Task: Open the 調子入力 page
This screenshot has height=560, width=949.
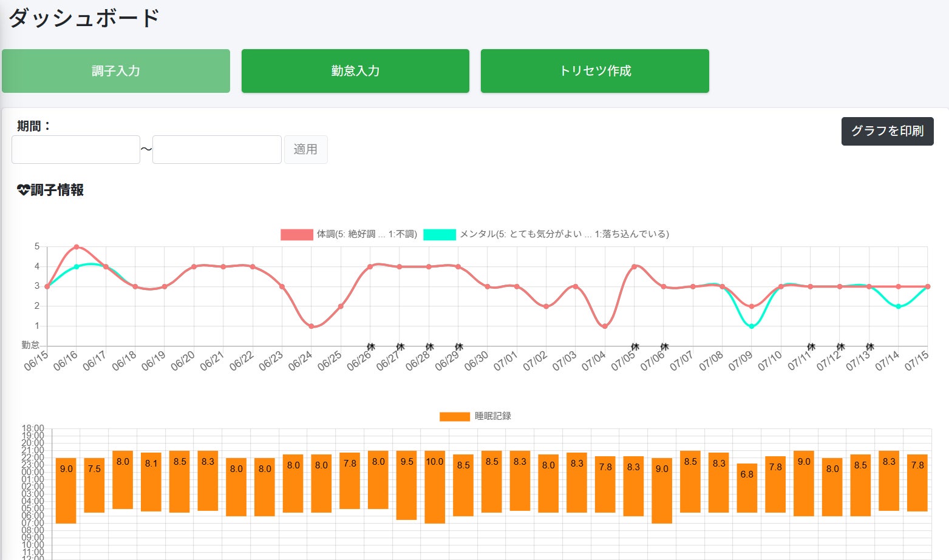Action: point(116,71)
